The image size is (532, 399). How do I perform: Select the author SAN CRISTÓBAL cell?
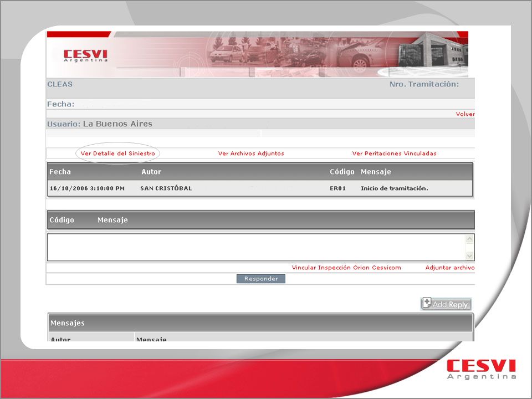[166, 188]
